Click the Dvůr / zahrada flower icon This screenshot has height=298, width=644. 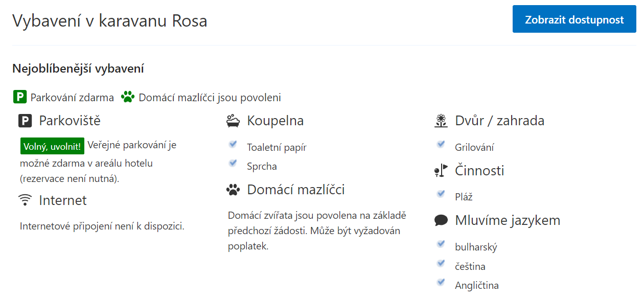441,121
